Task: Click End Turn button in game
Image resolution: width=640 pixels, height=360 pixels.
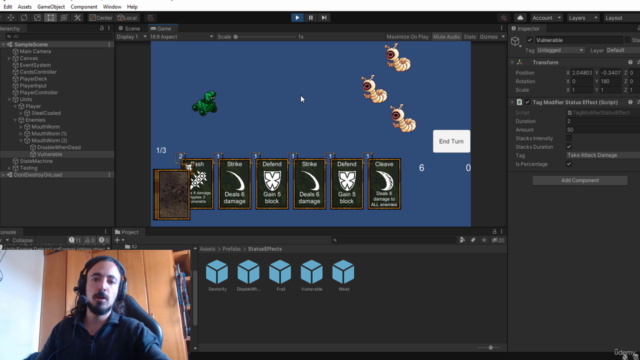Action: (x=451, y=141)
